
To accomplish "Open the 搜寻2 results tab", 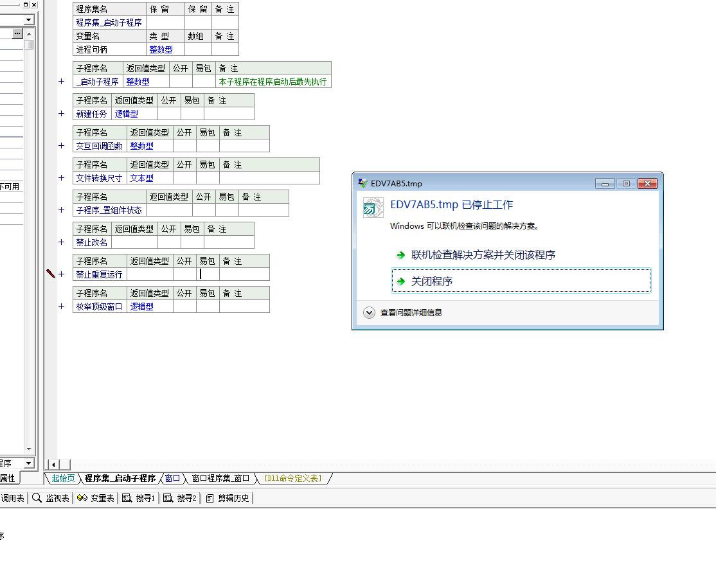I will [180, 498].
